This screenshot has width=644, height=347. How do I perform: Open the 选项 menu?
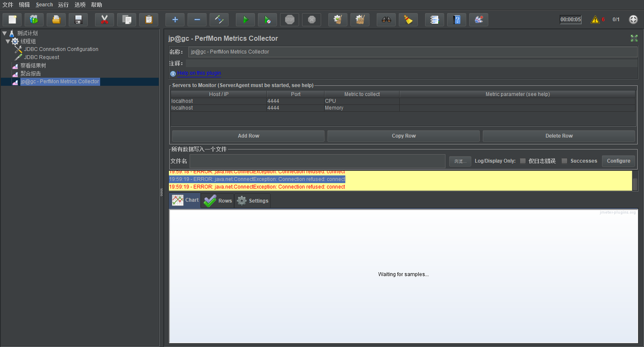tap(80, 4)
